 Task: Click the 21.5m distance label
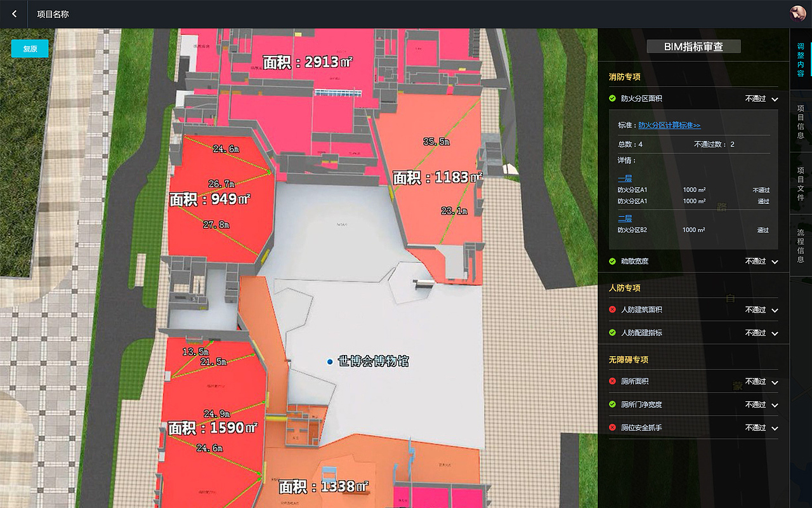[213, 362]
